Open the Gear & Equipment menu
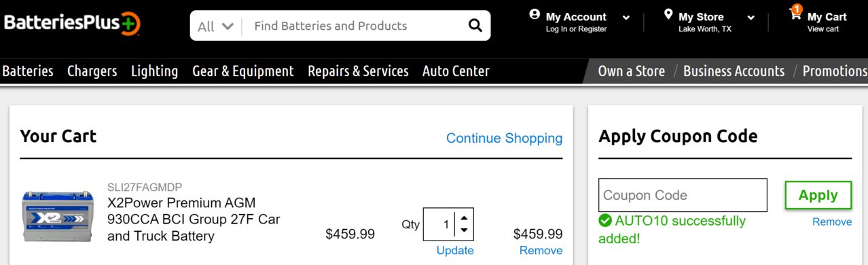This screenshot has width=868, height=265. point(243,71)
